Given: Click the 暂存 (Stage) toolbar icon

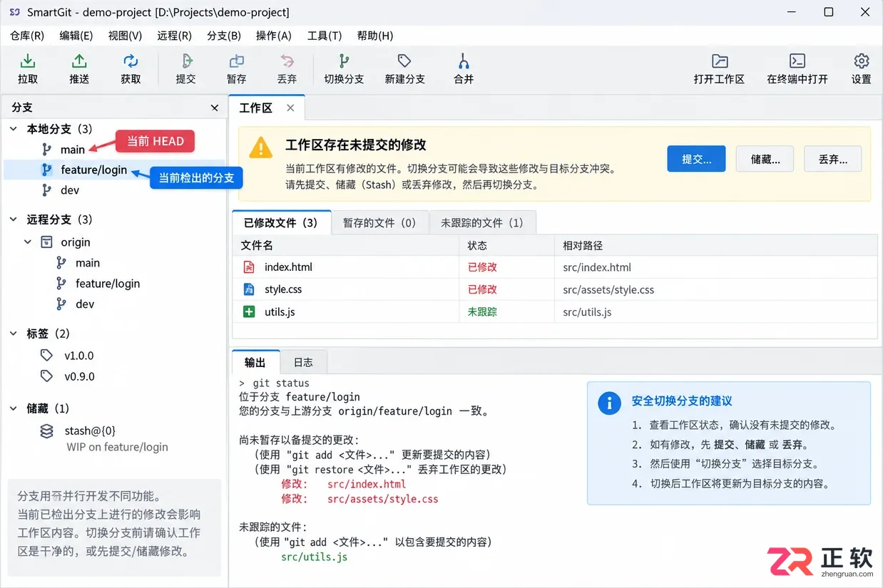Looking at the screenshot, I should 236,61.
